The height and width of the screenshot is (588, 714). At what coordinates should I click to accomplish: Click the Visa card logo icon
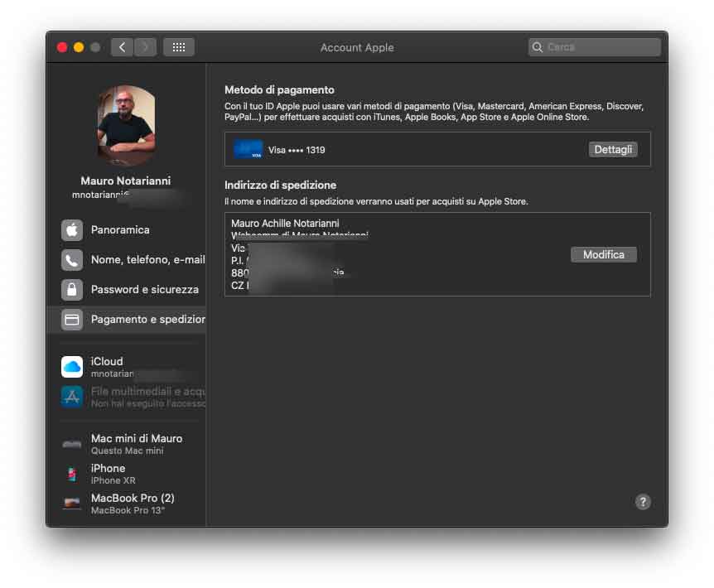pyautogui.click(x=248, y=149)
